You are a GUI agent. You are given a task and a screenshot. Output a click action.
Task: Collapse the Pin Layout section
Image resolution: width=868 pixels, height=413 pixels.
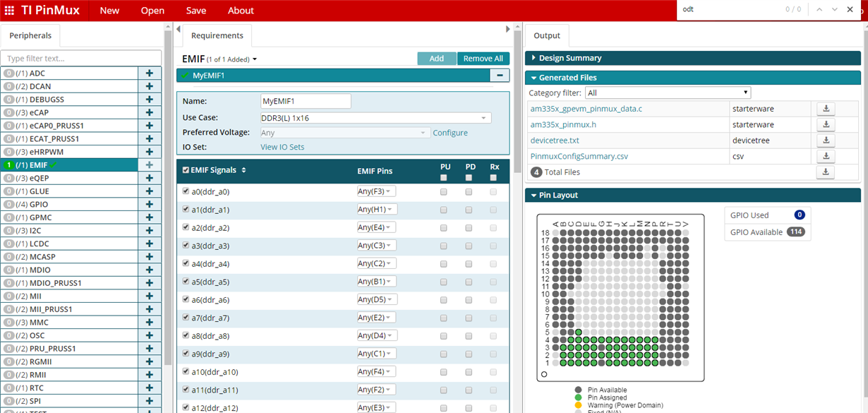point(693,195)
